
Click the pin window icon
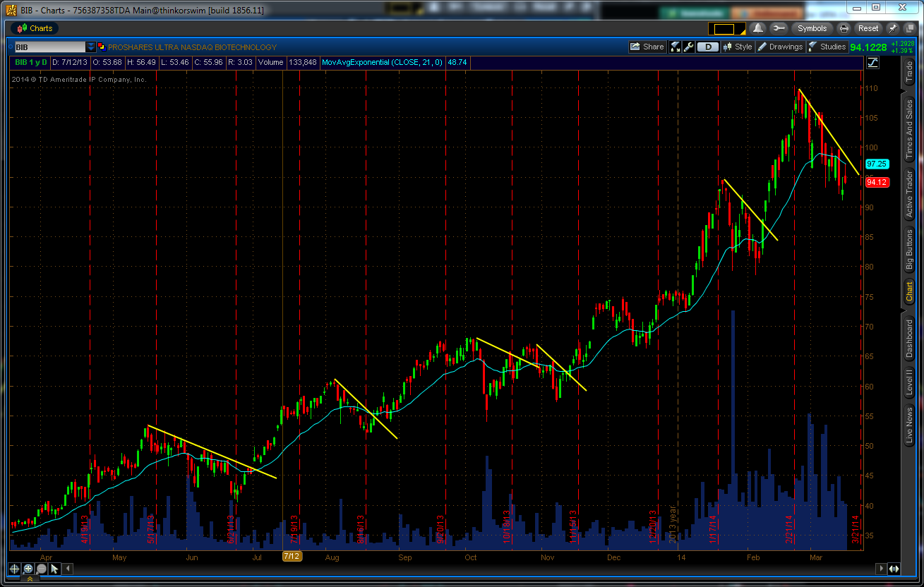tap(892, 28)
